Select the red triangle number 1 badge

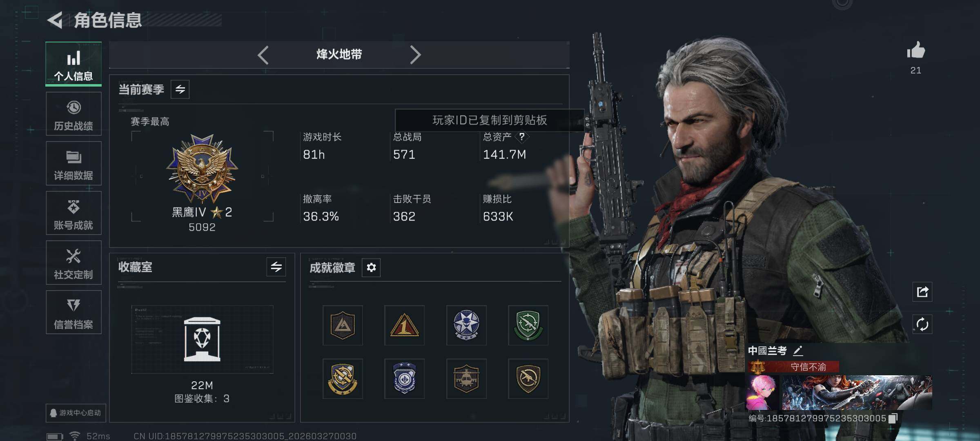pos(404,325)
